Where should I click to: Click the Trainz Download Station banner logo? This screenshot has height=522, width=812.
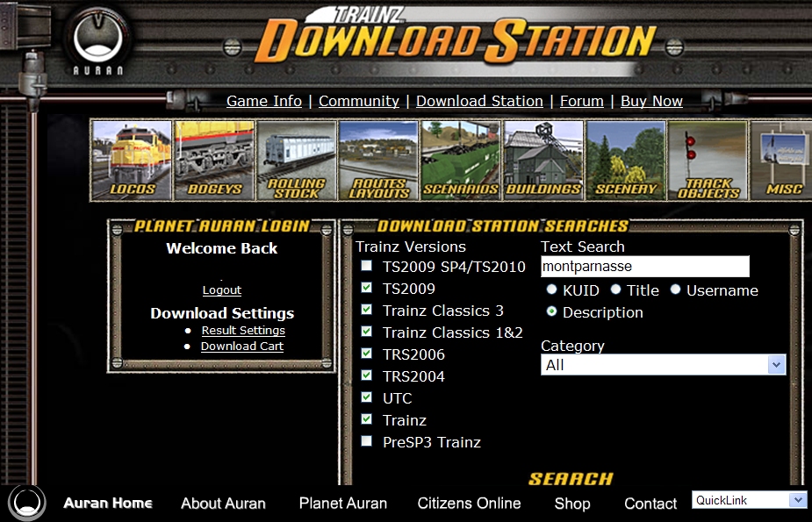tap(456, 35)
